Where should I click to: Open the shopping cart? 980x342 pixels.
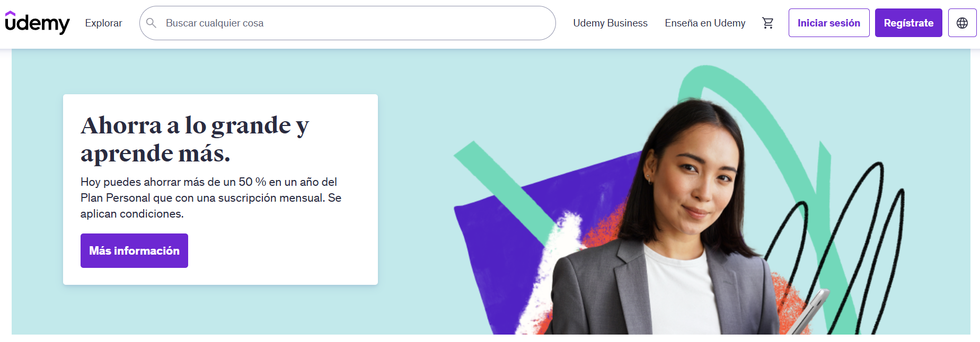click(x=767, y=23)
